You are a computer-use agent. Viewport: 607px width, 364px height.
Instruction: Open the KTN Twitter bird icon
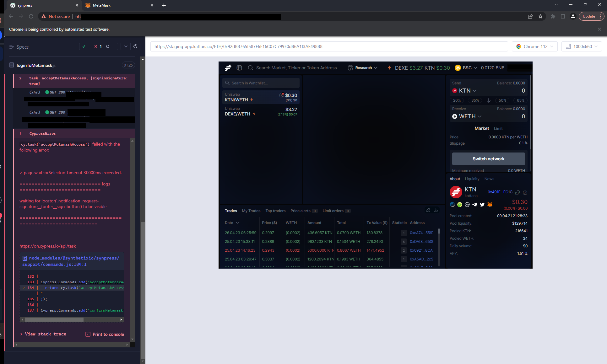[x=482, y=205]
